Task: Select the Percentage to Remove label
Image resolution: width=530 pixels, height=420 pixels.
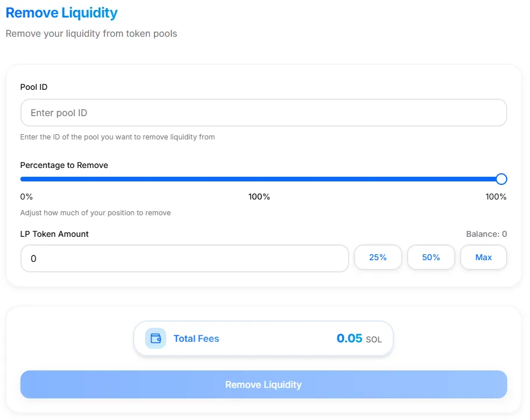Action: [64, 165]
